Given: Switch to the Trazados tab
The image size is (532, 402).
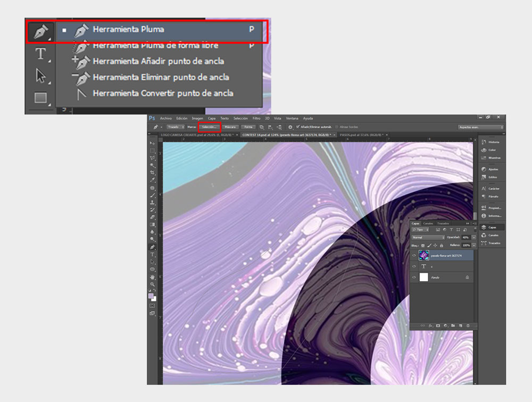Looking at the screenshot, I should point(443,223).
